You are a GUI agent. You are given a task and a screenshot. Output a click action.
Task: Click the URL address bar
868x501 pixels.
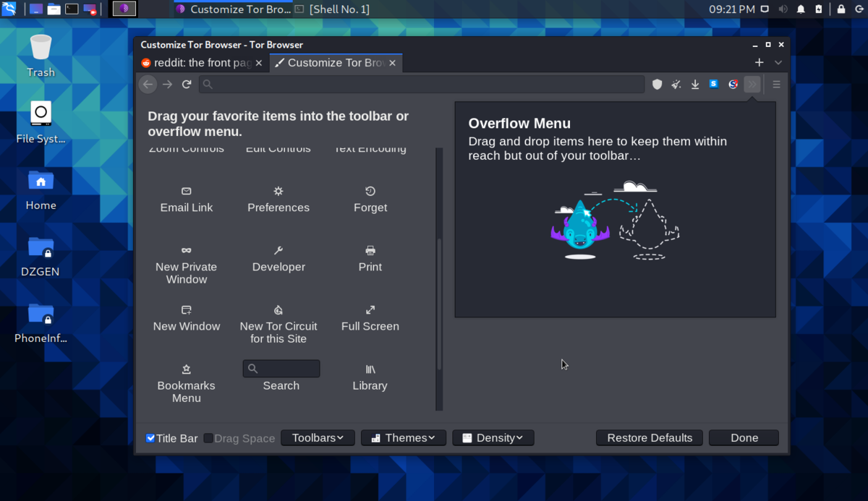pyautogui.click(x=421, y=85)
